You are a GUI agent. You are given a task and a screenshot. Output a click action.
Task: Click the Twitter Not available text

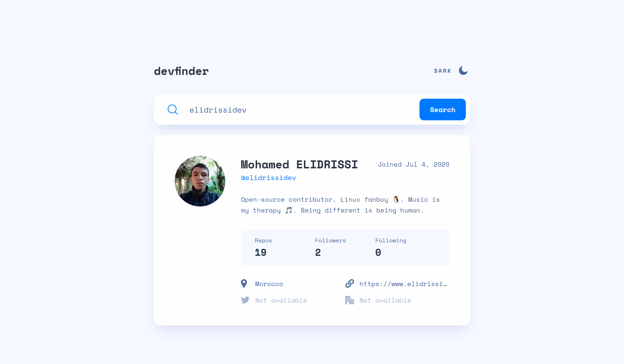click(x=281, y=300)
